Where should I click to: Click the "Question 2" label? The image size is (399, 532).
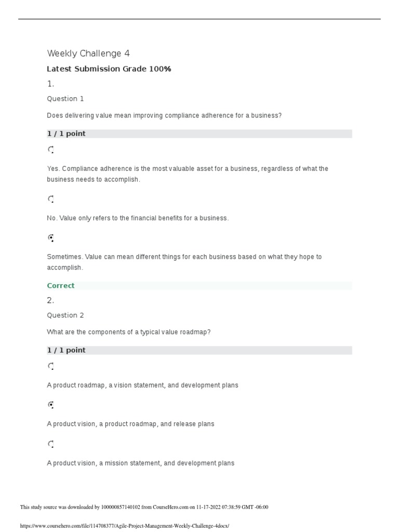(x=65, y=315)
